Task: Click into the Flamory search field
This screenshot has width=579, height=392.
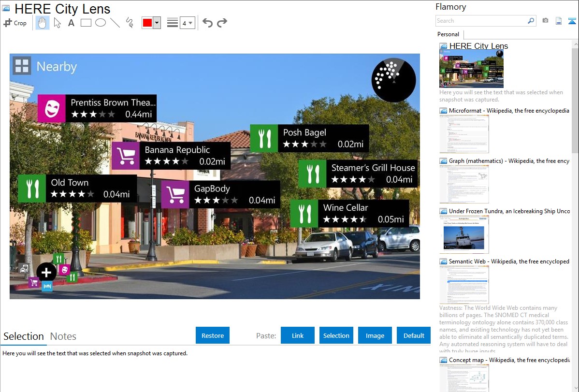Action: point(481,21)
